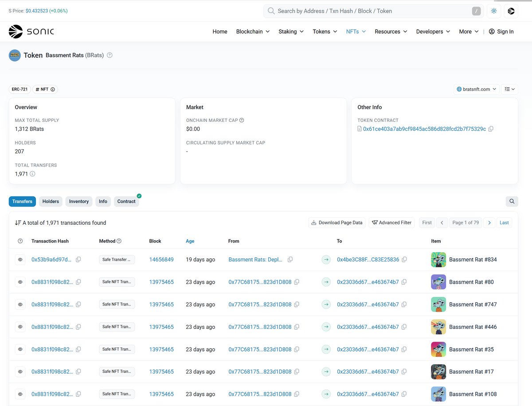
Task: Jump to the Last page
Action: 504,223
